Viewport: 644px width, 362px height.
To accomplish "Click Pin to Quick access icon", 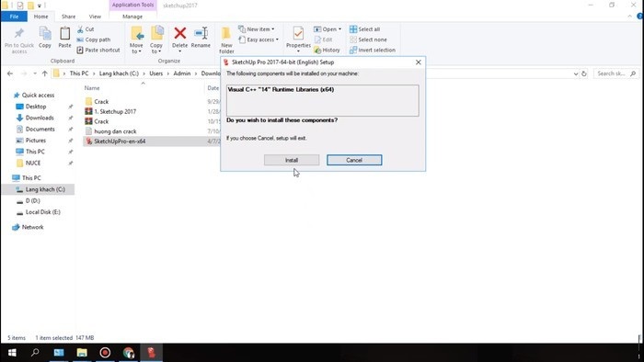I will (19, 34).
